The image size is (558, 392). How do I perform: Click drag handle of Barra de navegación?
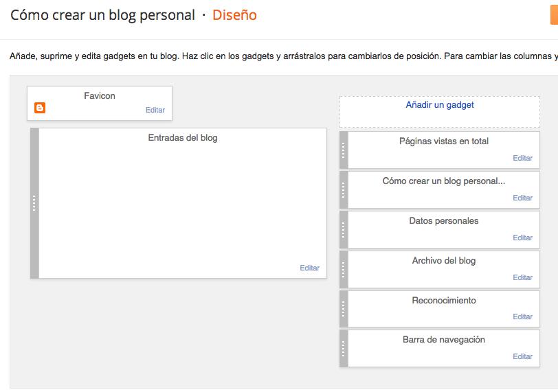344,348
